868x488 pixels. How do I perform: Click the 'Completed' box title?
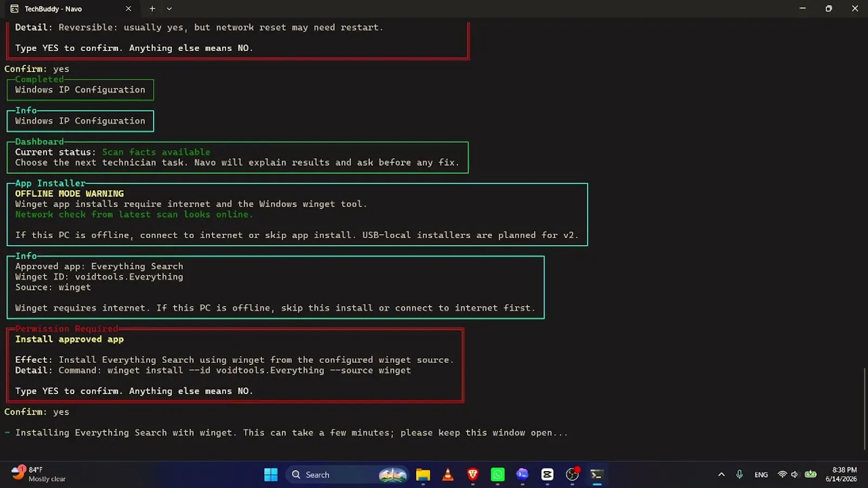coord(40,79)
